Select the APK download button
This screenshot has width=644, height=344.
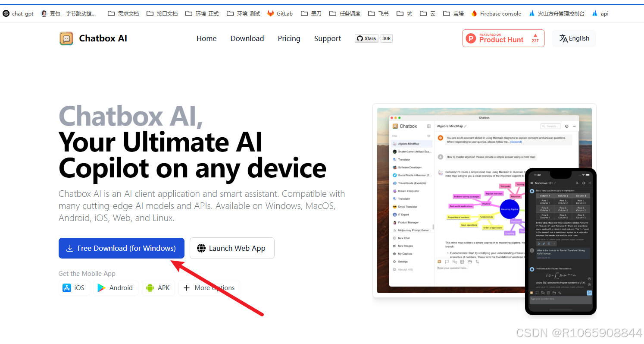click(x=158, y=288)
